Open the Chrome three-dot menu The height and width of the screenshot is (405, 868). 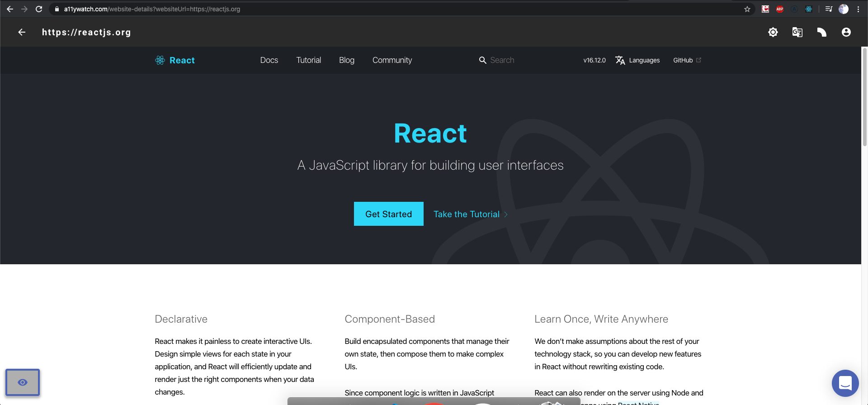pyautogui.click(x=858, y=9)
